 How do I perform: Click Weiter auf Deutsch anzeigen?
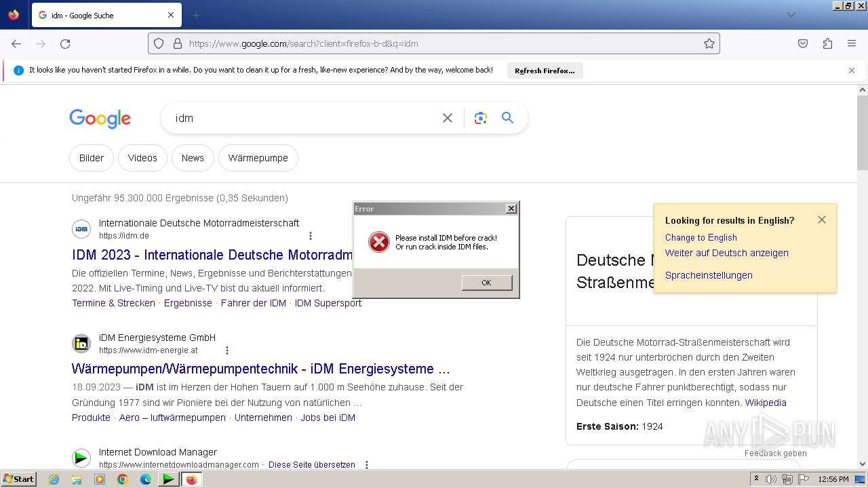[726, 253]
